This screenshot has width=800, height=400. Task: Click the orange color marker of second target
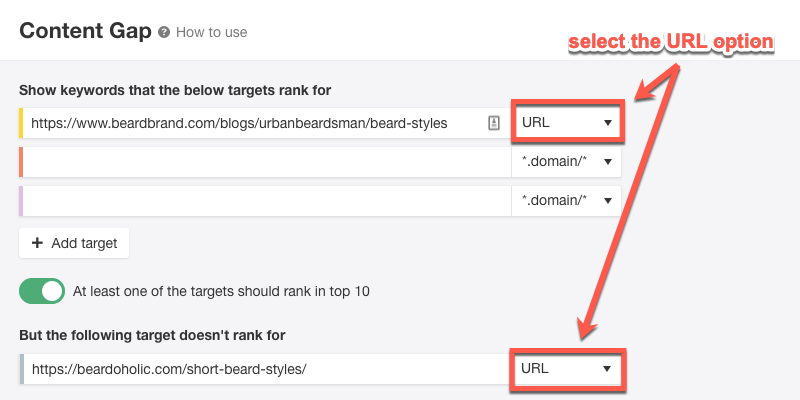(21, 162)
